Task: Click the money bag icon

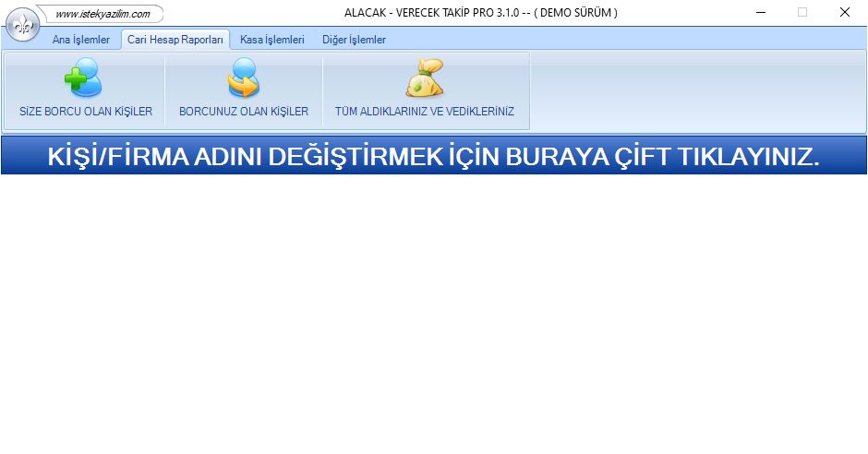Action: pos(425,78)
